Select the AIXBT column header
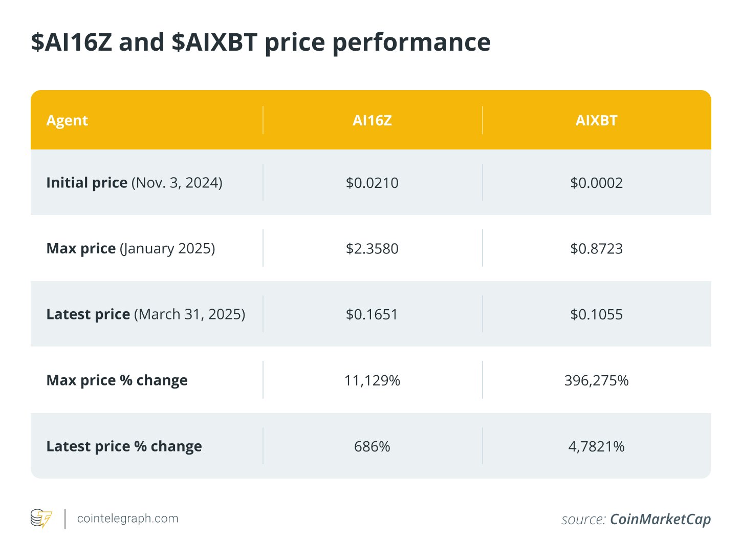 (x=596, y=121)
